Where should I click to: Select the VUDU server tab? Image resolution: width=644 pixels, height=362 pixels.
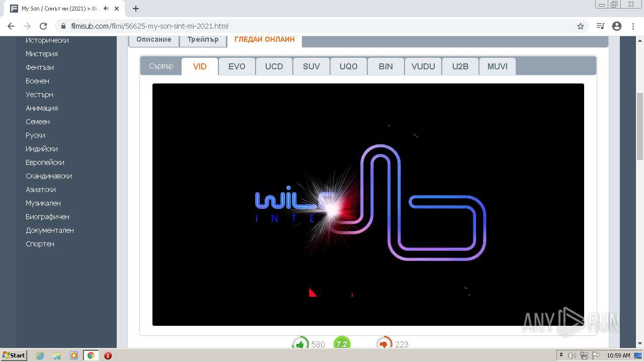point(423,66)
